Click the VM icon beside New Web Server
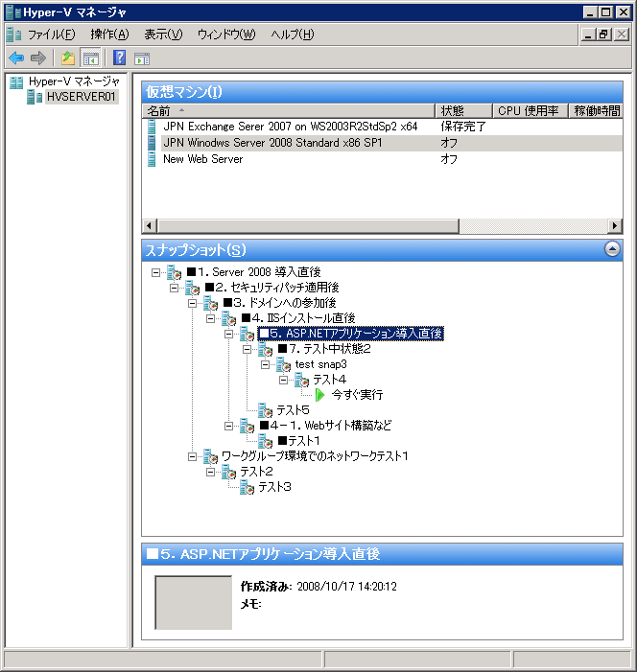The image size is (637, 672). coord(152,159)
